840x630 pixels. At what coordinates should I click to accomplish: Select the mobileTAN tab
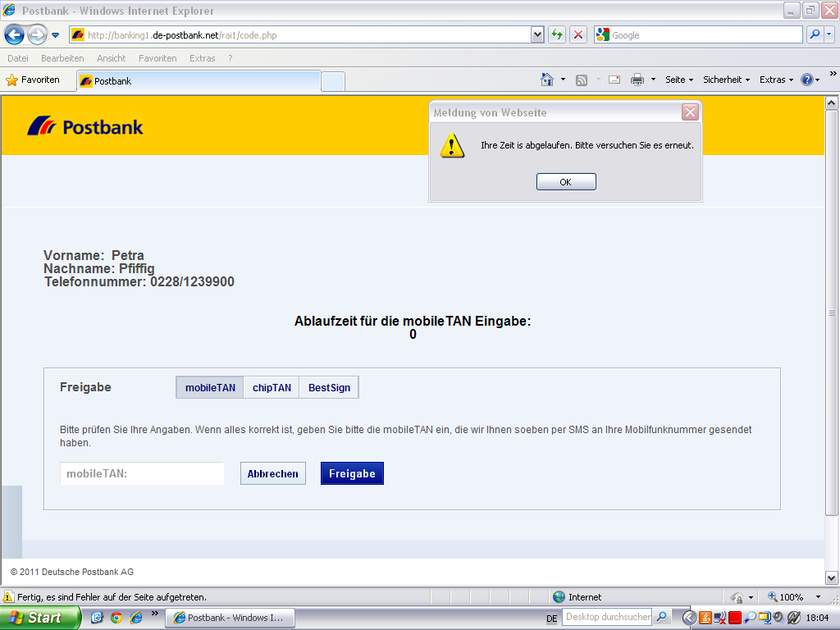(x=210, y=387)
